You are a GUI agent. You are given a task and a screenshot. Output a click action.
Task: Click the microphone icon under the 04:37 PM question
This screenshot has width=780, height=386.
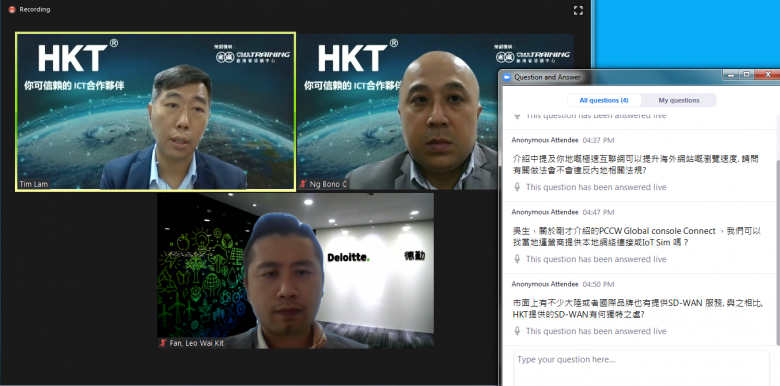click(x=517, y=187)
